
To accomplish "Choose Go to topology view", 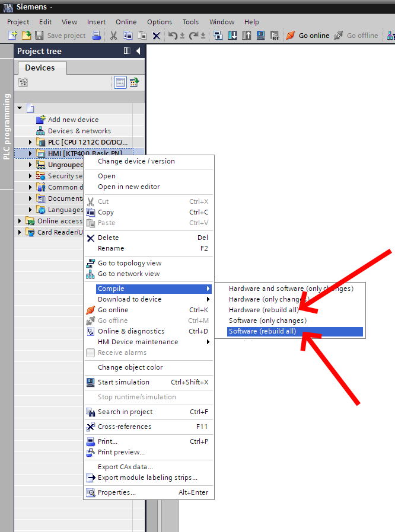I will pos(149,263).
